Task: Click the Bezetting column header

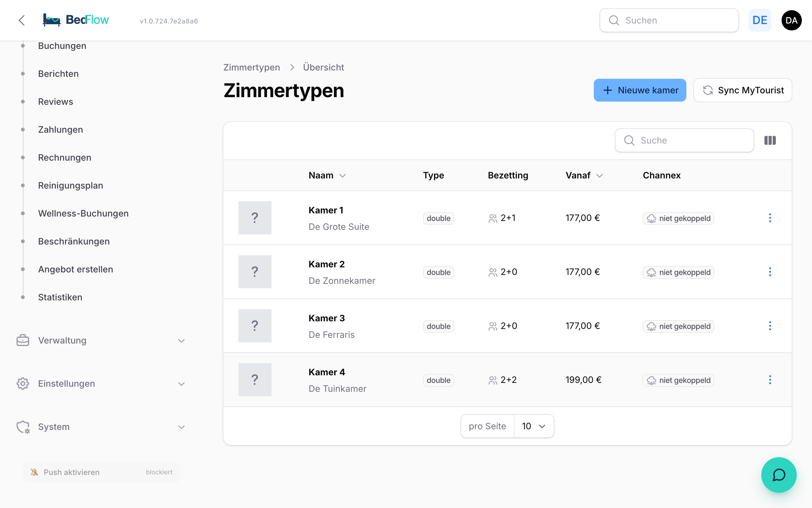Action: (508, 175)
